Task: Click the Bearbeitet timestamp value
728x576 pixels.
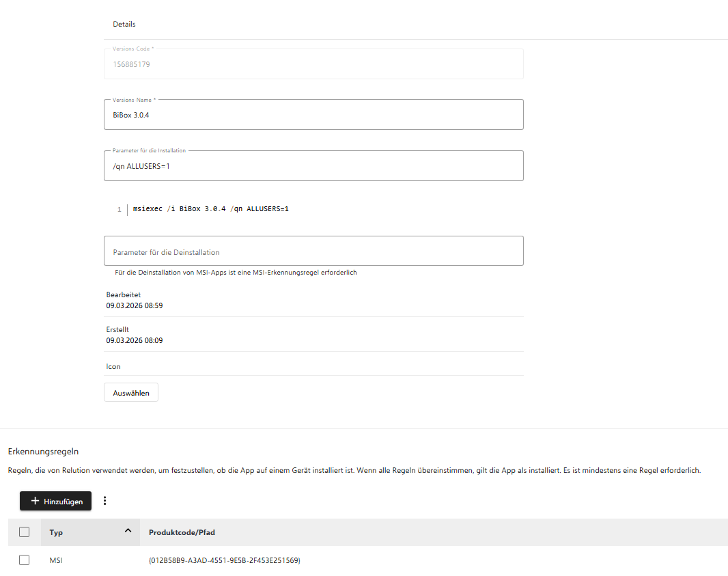Action: tap(135, 305)
